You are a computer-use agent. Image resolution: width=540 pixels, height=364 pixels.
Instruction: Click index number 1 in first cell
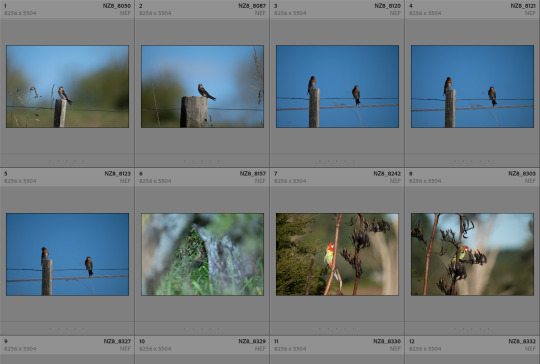pos(5,6)
